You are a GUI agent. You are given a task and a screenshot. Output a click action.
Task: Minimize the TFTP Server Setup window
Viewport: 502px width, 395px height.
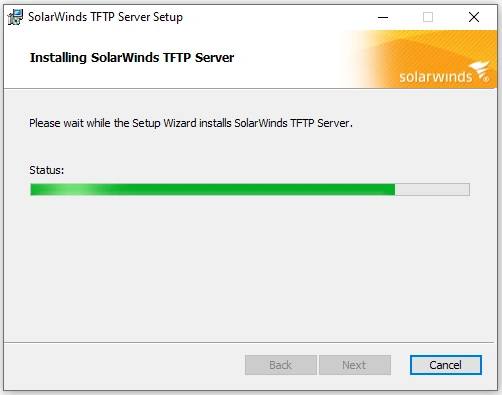click(383, 17)
